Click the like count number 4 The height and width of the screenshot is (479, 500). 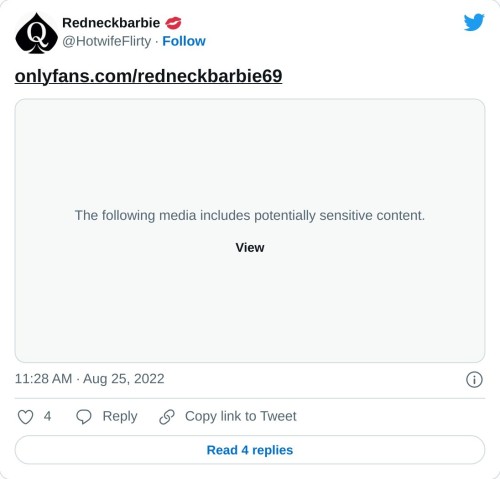(x=47, y=416)
